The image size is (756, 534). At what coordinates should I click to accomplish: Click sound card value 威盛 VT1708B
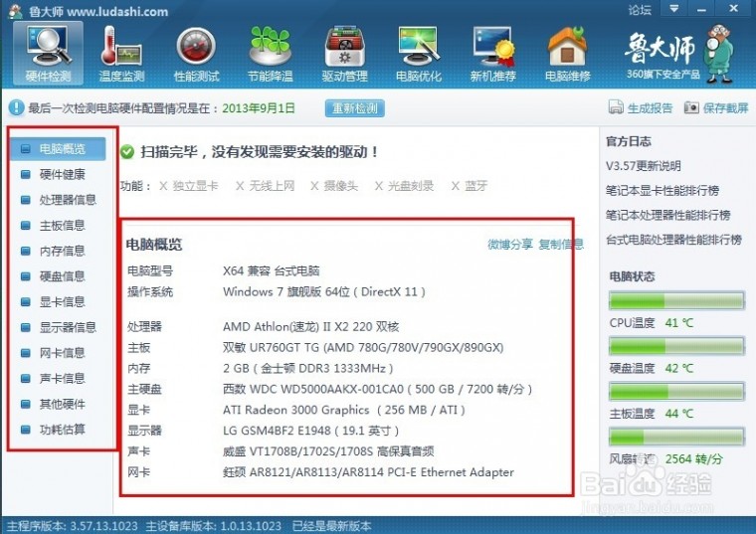pyautogui.click(x=328, y=451)
